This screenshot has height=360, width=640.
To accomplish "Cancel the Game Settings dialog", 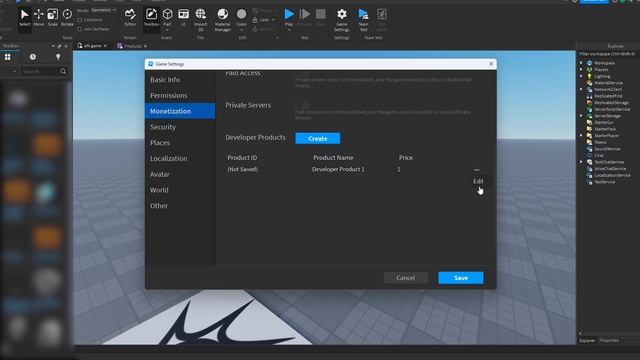I will pyautogui.click(x=406, y=278).
